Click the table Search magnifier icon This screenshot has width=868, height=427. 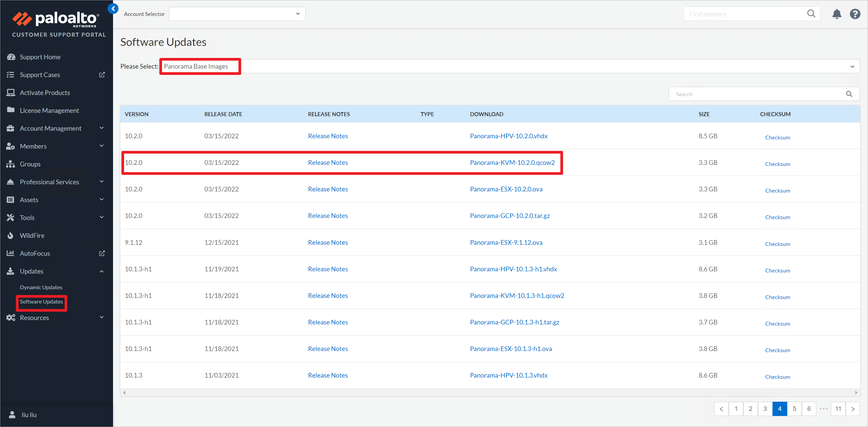pos(849,94)
